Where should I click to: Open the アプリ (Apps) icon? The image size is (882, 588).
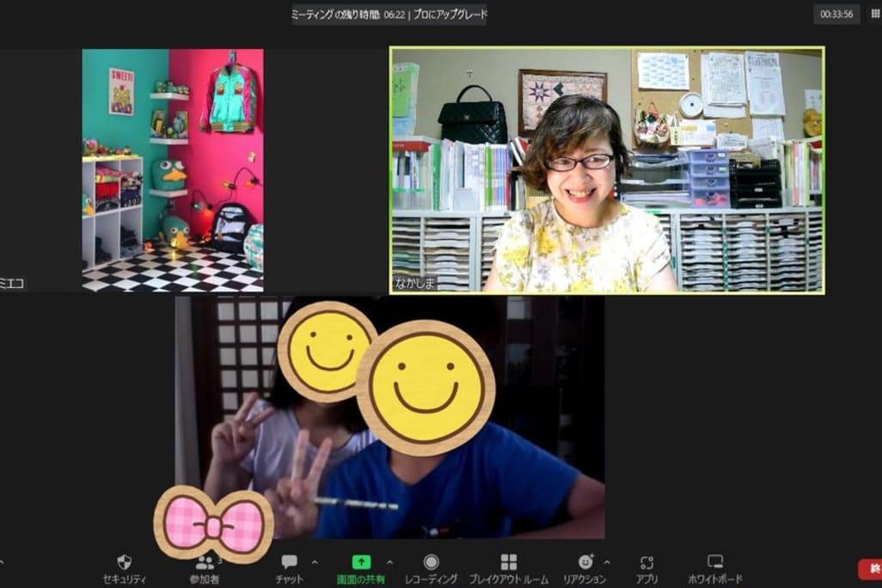click(x=647, y=562)
